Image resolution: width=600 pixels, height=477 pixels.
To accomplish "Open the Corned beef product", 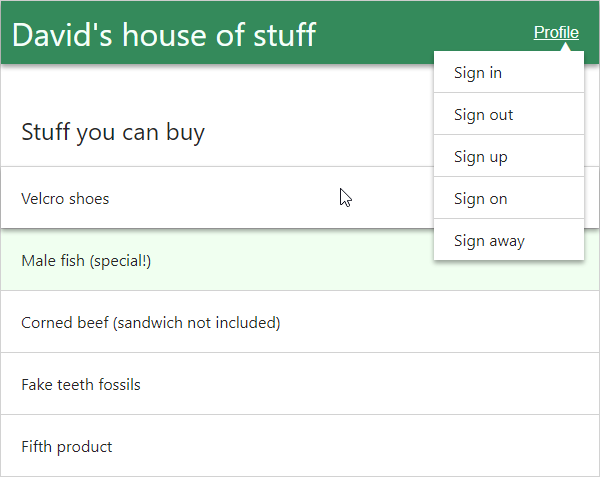I will [150, 323].
